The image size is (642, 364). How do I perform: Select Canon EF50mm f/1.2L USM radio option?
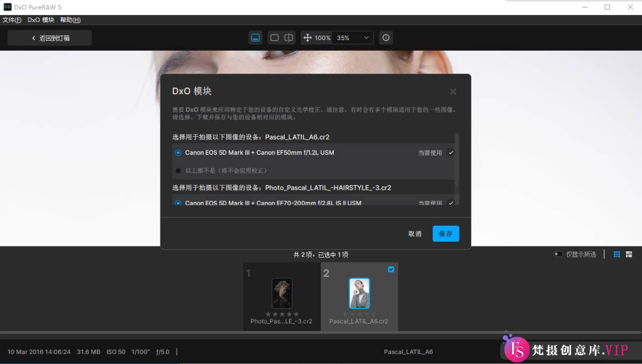pyautogui.click(x=178, y=152)
